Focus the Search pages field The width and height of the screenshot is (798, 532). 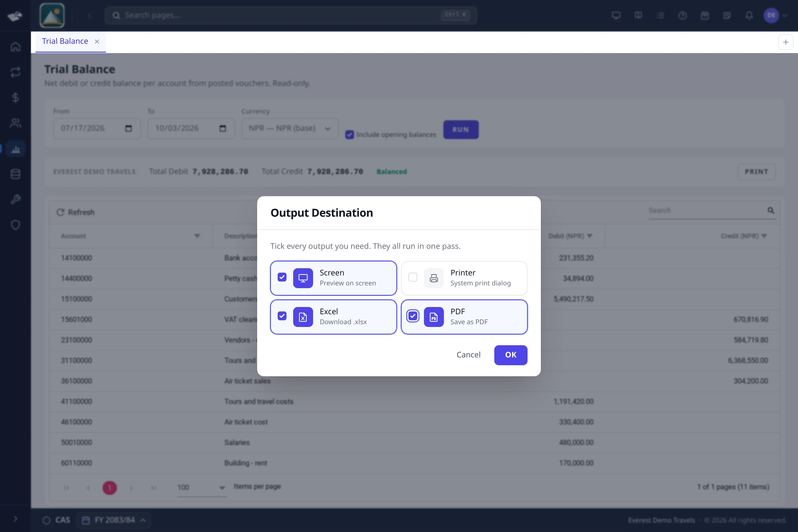(291, 15)
